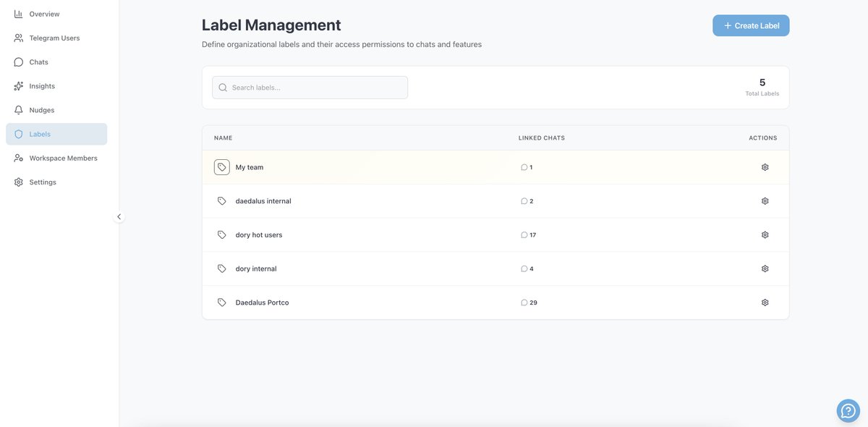The height and width of the screenshot is (427, 868).
Task: Open the Telegram Users menu item
Action: (x=56, y=38)
